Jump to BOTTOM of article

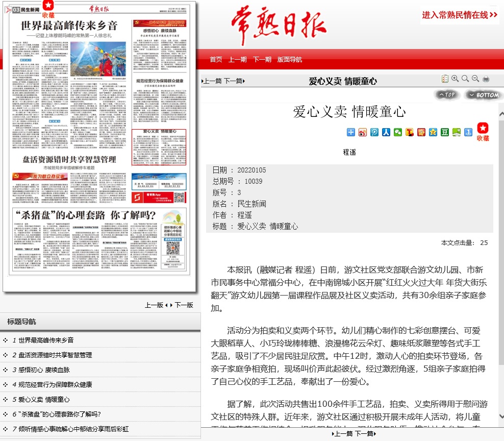tap(484, 95)
